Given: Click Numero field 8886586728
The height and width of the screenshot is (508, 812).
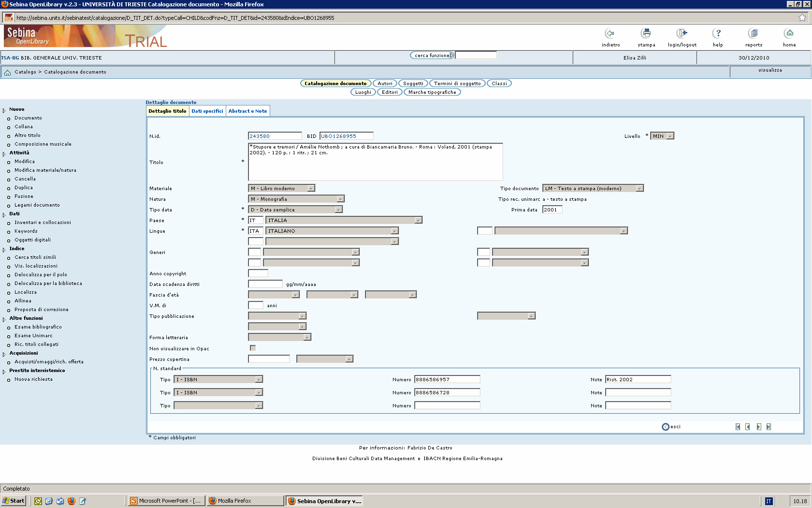Looking at the screenshot, I should pyautogui.click(x=447, y=392).
